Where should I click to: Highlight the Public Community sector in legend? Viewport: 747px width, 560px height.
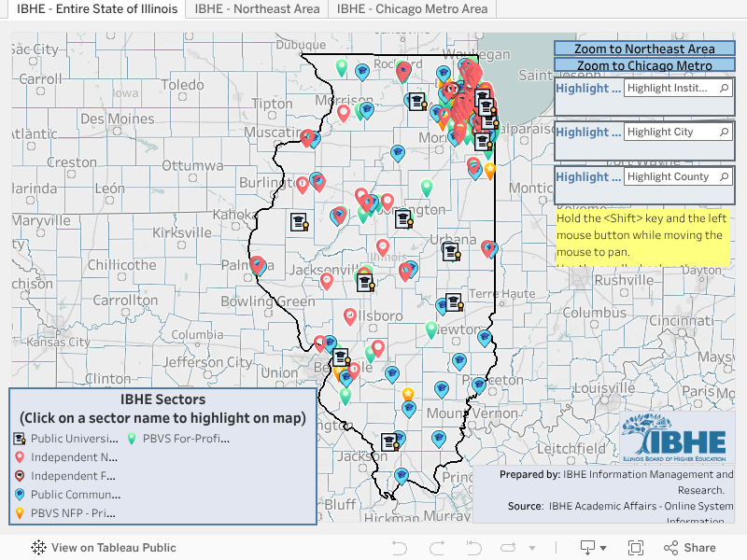click(x=75, y=495)
